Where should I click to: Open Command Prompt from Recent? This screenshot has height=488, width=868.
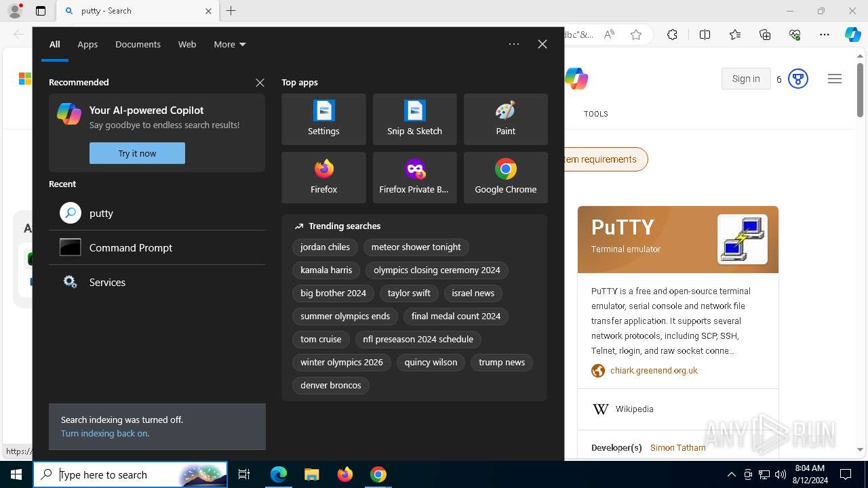point(157,247)
